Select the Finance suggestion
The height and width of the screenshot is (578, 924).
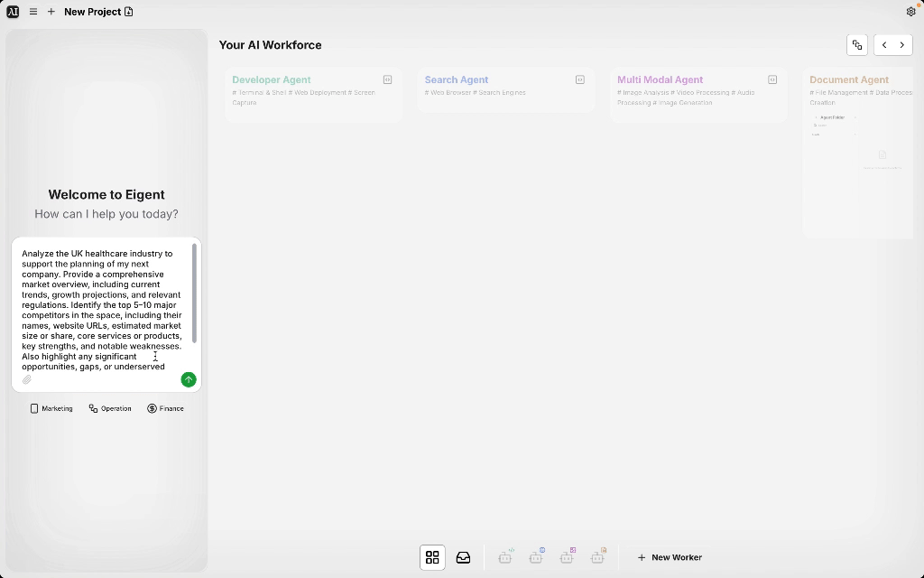[166, 409]
